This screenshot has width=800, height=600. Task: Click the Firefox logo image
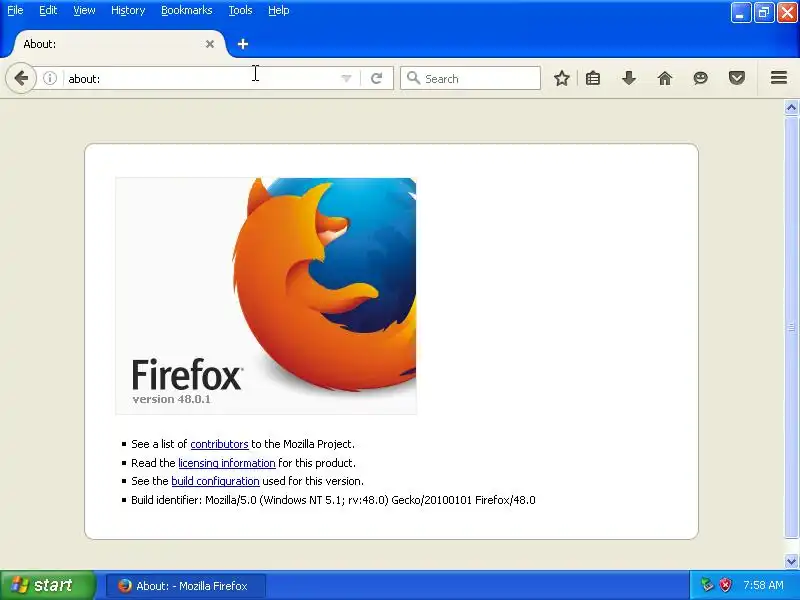[266, 296]
